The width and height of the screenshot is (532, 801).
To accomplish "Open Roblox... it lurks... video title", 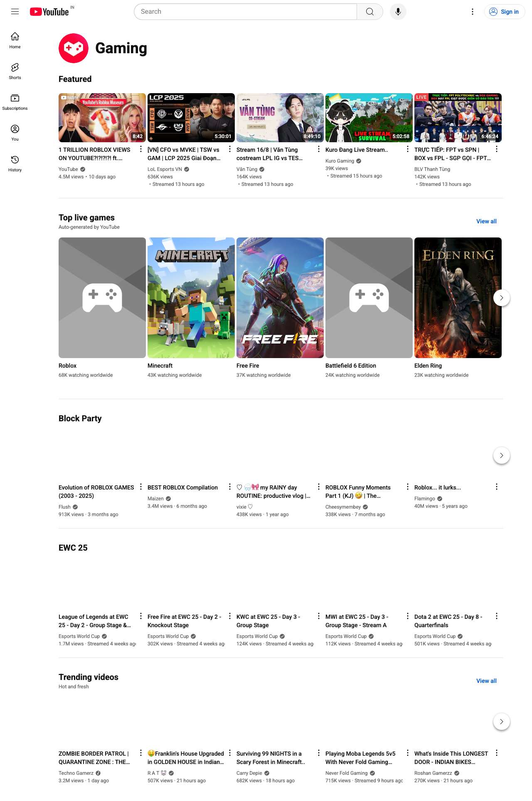I will 438,487.
